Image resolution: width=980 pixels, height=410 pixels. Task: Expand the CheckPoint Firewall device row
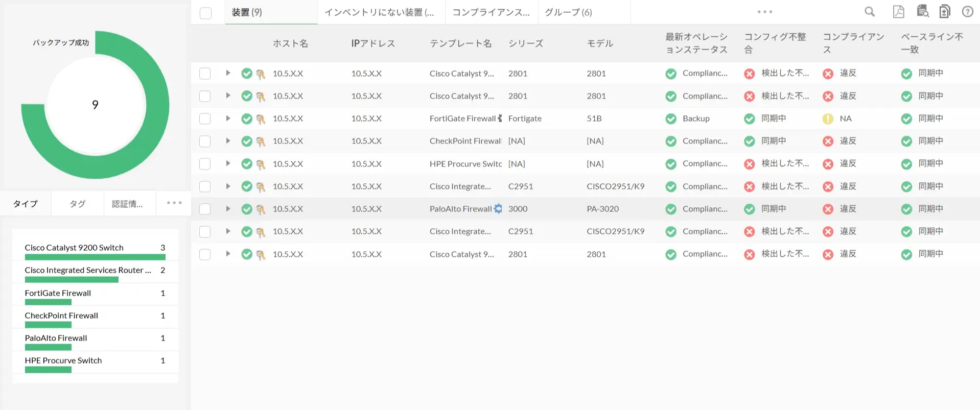pos(228,140)
